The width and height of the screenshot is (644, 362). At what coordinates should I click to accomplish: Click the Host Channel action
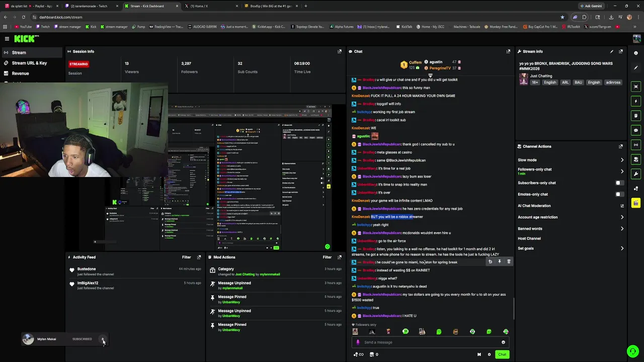[x=529, y=238]
